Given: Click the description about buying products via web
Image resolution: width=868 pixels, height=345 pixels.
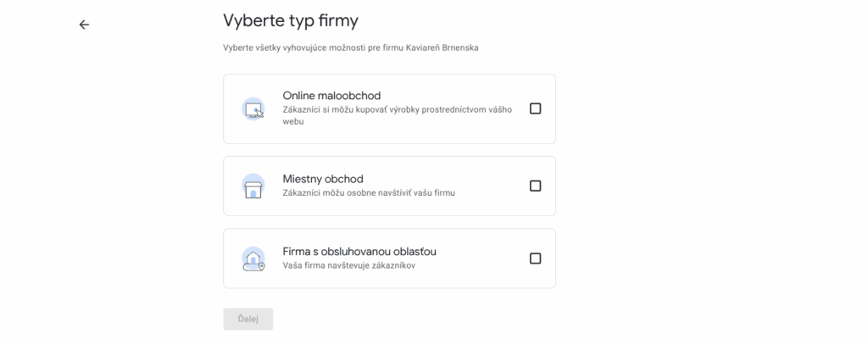Looking at the screenshot, I should [x=398, y=115].
